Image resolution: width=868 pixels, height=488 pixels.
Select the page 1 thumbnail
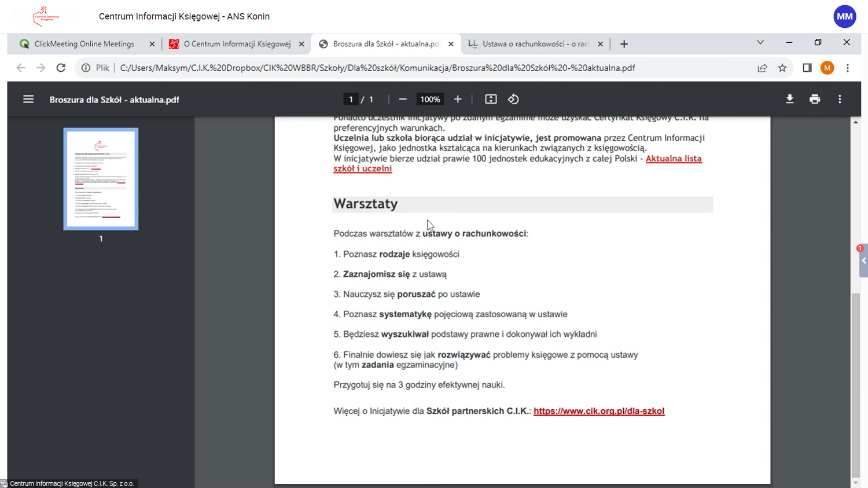(101, 179)
